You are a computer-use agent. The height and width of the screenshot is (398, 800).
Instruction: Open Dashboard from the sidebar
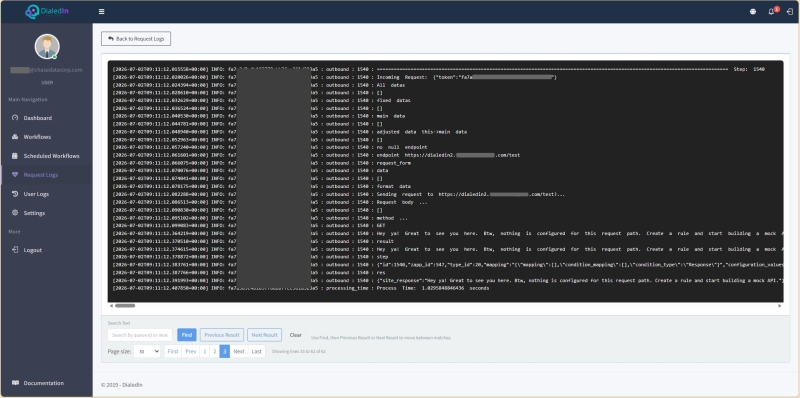point(37,118)
